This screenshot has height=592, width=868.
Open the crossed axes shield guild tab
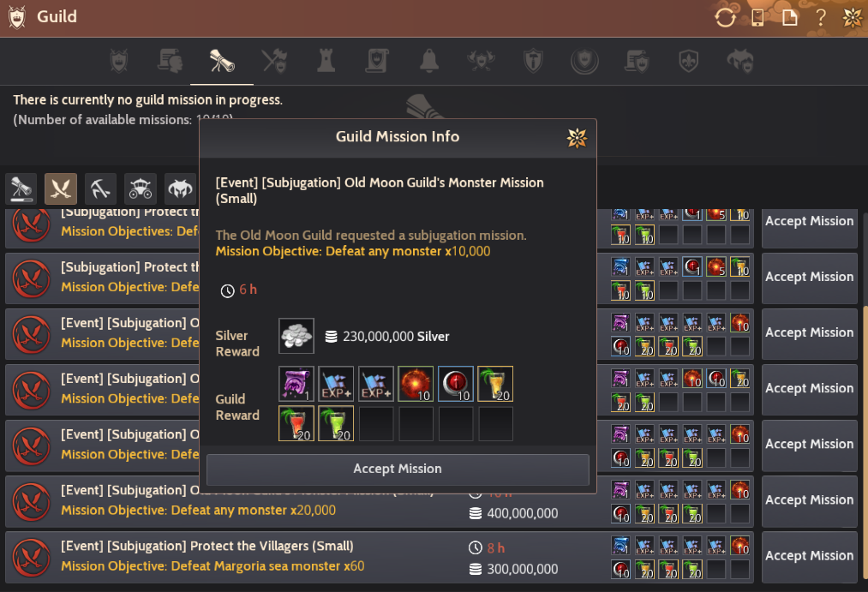(x=274, y=61)
